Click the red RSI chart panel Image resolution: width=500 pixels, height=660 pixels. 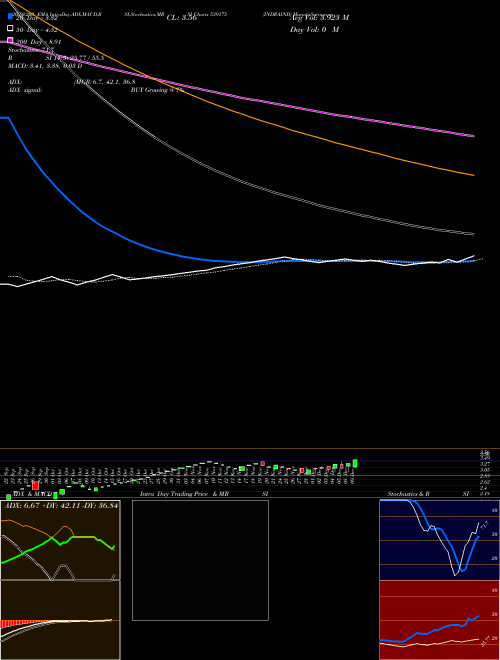(439, 620)
